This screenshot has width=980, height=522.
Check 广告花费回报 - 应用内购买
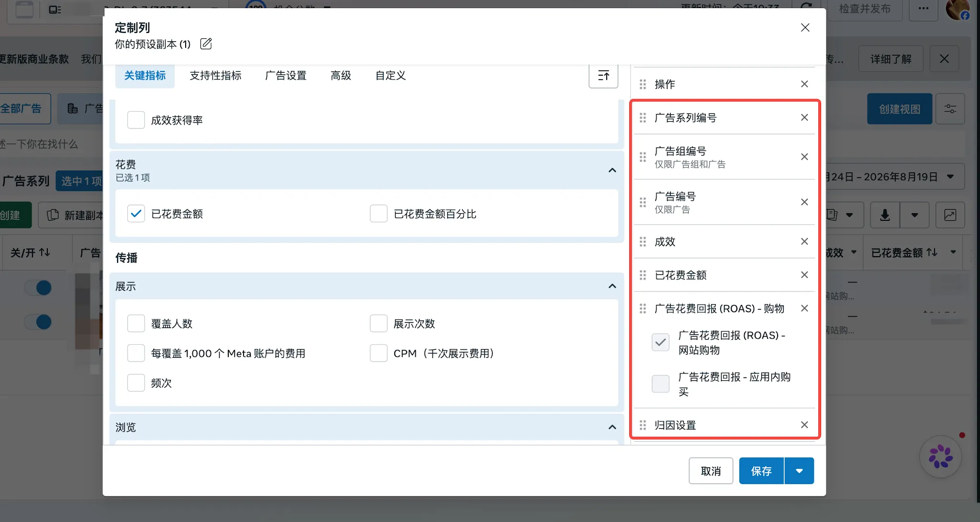(660, 384)
